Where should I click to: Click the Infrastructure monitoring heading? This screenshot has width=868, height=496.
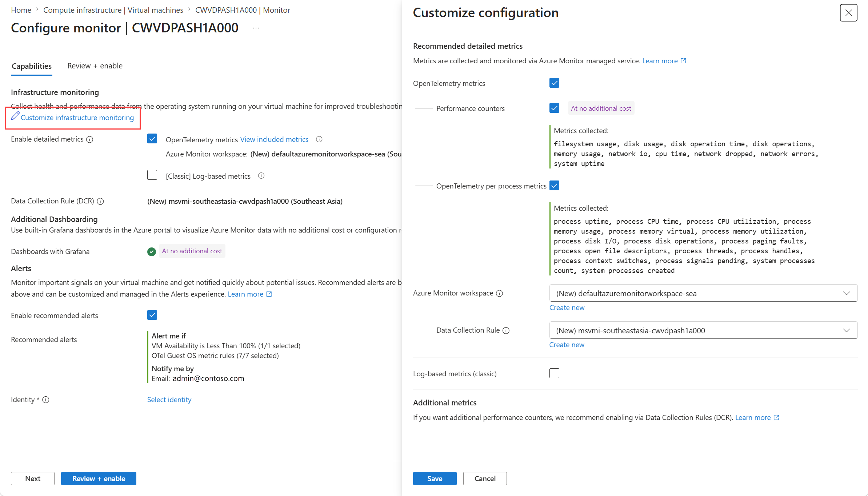coord(55,92)
